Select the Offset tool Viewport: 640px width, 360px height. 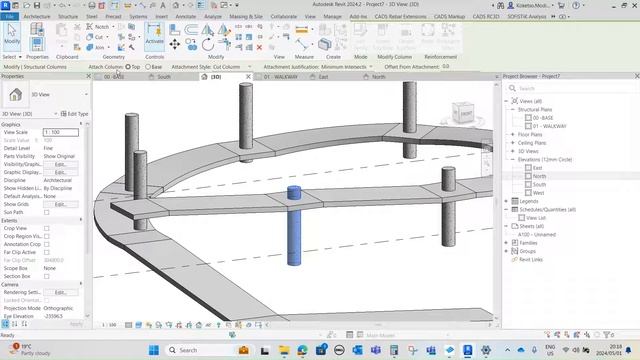click(191, 29)
